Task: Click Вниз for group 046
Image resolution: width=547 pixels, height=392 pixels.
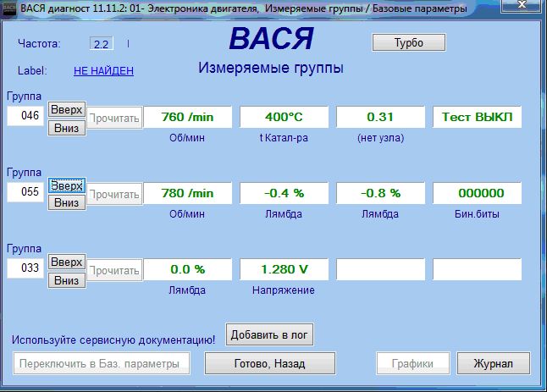Action: (67, 128)
